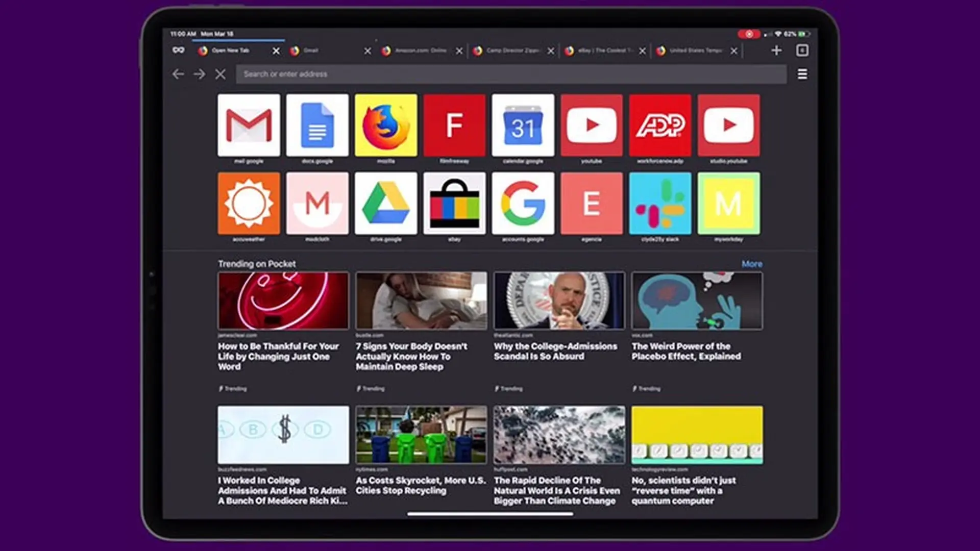Close the eBay tab
The width and height of the screenshot is (980, 551).
[643, 51]
